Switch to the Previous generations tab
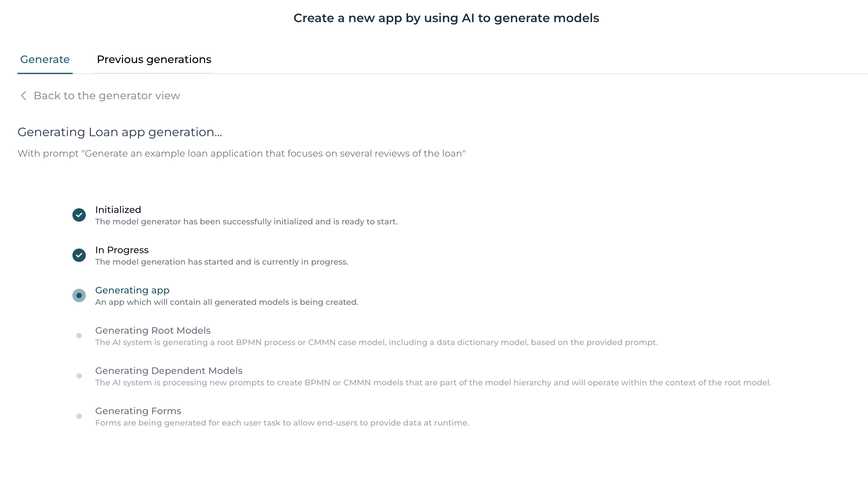868x495 pixels. [153, 59]
